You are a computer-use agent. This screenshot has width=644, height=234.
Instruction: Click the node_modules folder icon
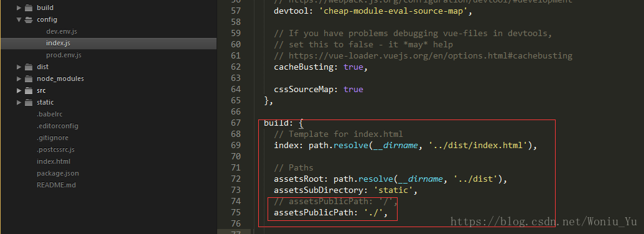point(29,78)
